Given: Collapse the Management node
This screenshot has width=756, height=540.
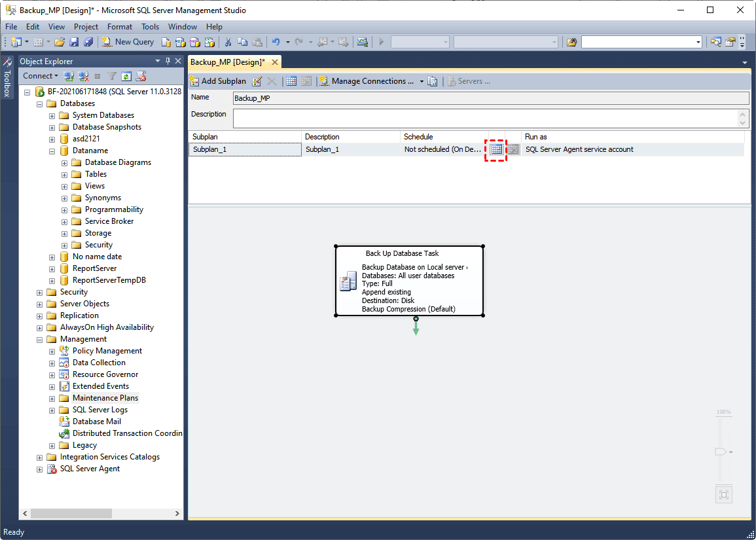Looking at the screenshot, I should (39, 340).
